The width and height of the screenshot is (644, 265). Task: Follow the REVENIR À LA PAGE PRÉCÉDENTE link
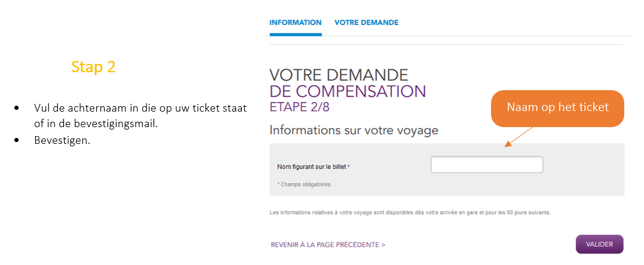pyautogui.click(x=328, y=245)
